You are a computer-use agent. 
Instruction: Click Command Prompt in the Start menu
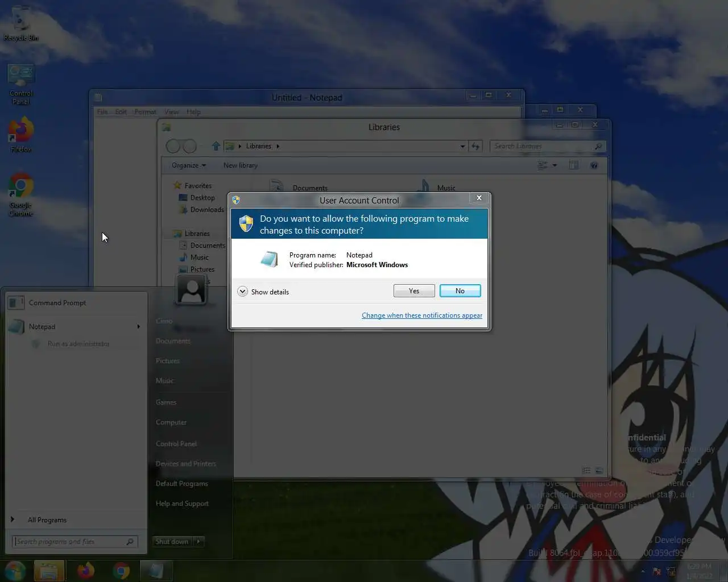[75, 303]
